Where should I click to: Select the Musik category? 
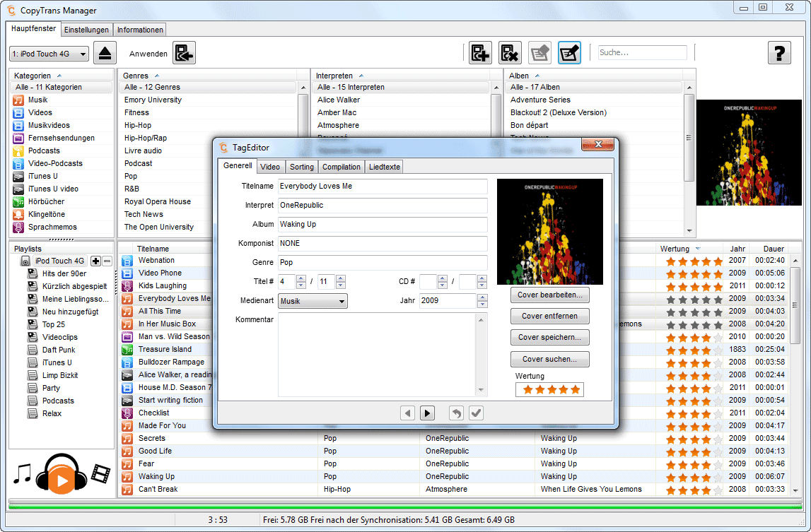[x=62, y=100]
